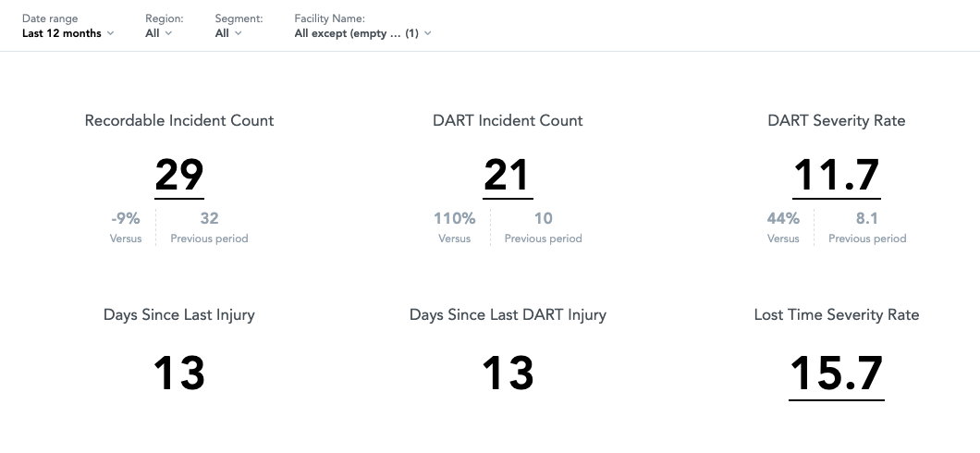Click the 110% versus change figure

[454, 218]
